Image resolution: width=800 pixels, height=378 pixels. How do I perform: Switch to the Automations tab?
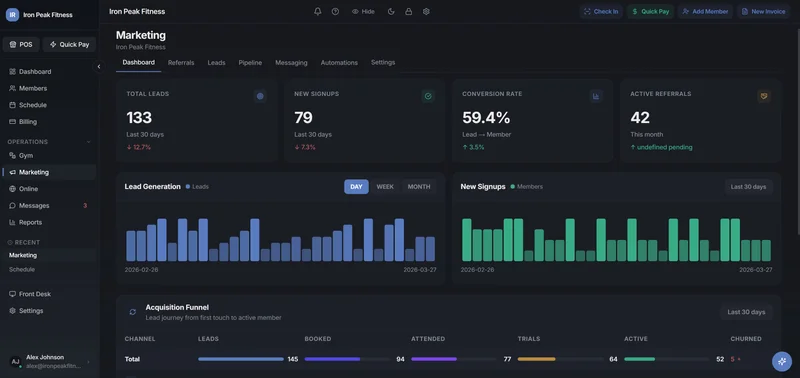pyautogui.click(x=339, y=63)
